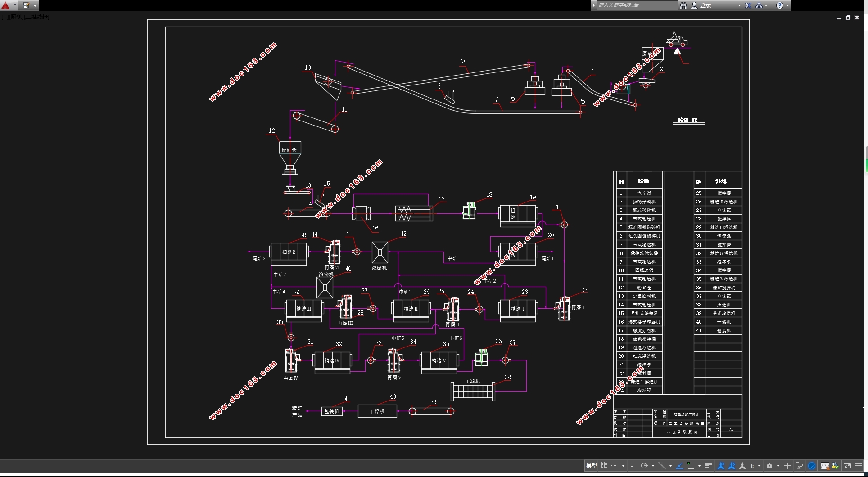Toggle auto-add annotation scales icon
The height and width of the screenshot is (477, 868).
[x=732, y=466]
